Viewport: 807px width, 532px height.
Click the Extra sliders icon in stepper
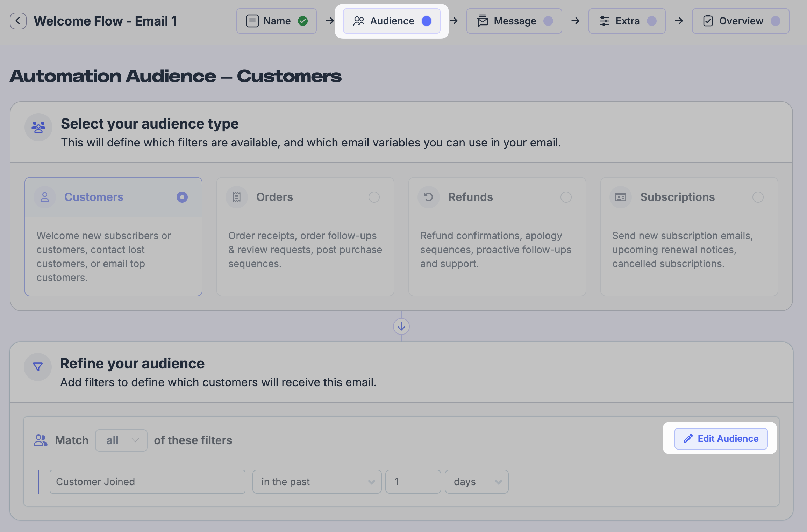click(x=605, y=21)
